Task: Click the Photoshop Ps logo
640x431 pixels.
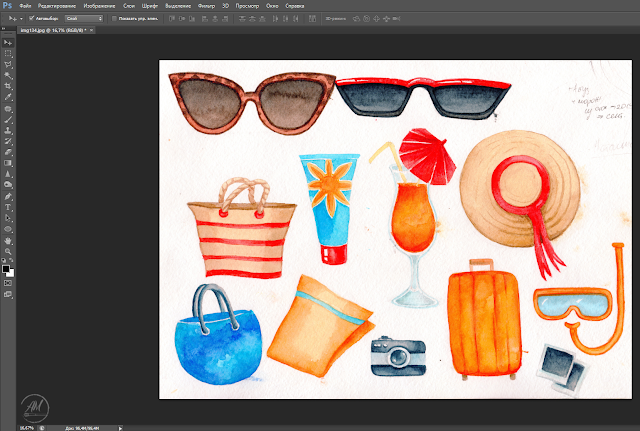Action: 7,6
